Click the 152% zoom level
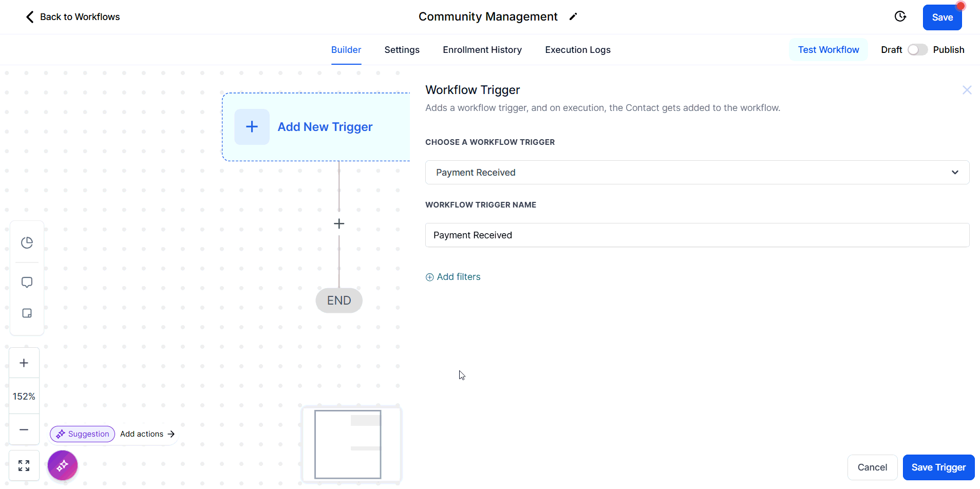This screenshot has height=489, width=980. point(24,397)
